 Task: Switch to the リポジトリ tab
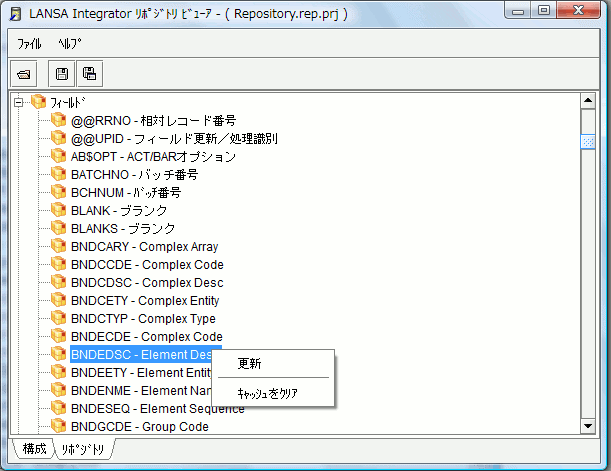click(83, 449)
